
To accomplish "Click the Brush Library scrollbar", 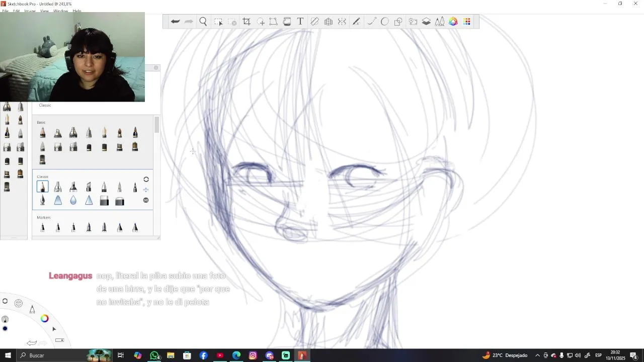I will pyautogui.click(x=156, y=125).
